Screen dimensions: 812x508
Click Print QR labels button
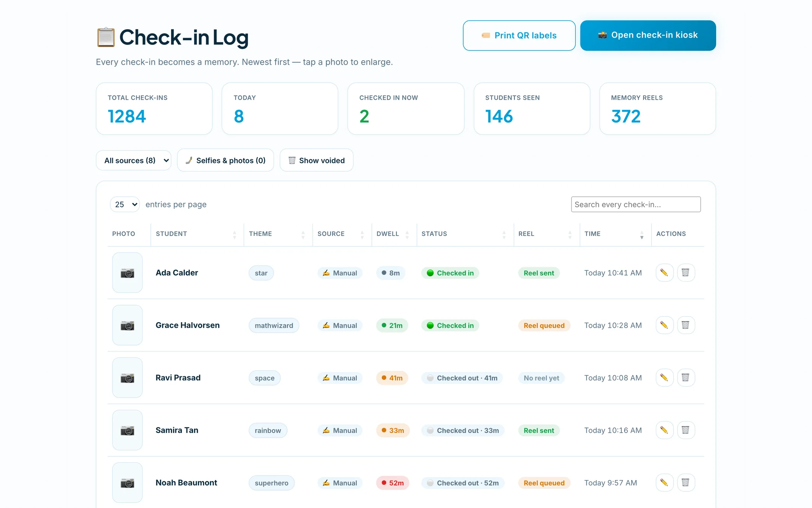[x=519, y=35]
